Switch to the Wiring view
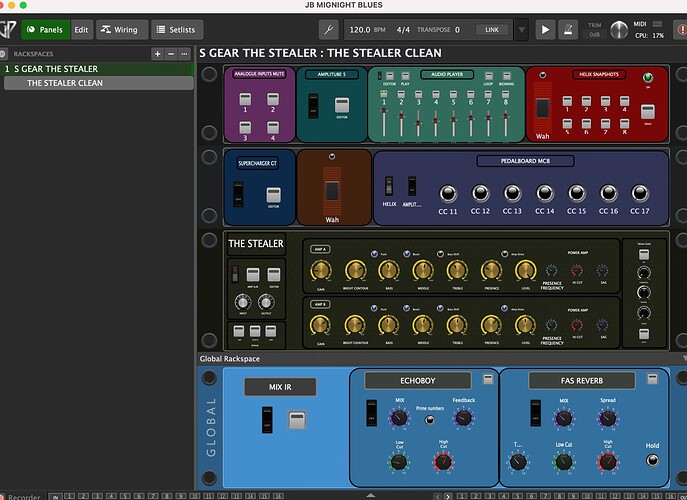Image resolution: width=687 pixels, height=500 pixels. click(x=122, y=30)
